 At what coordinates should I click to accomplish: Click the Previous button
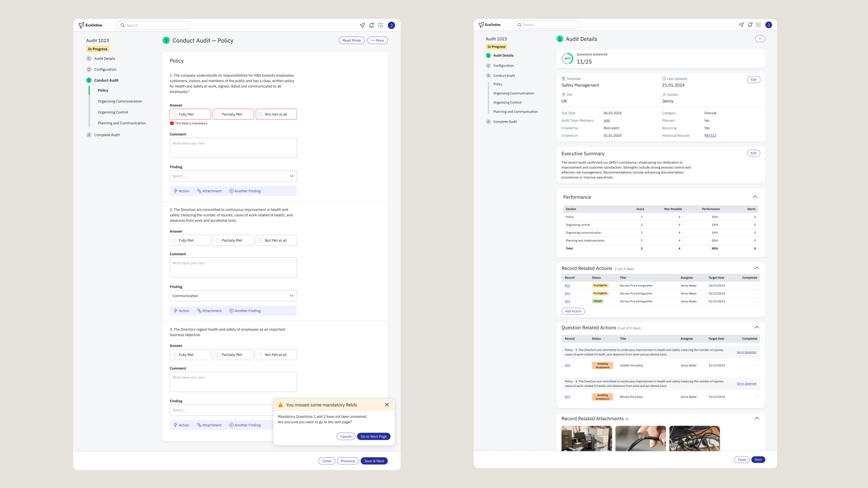[x=348, y=461]
